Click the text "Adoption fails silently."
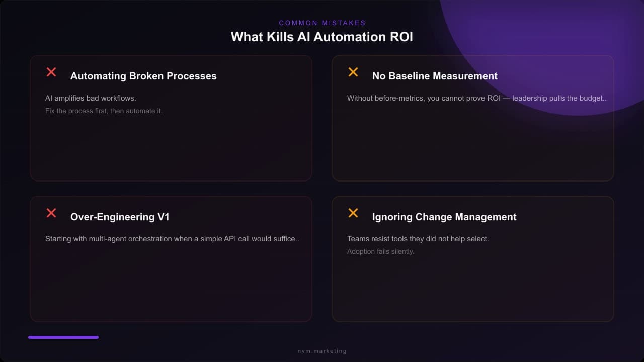The height and width of the screenshot is (362, 644). [x=380, y=251]
